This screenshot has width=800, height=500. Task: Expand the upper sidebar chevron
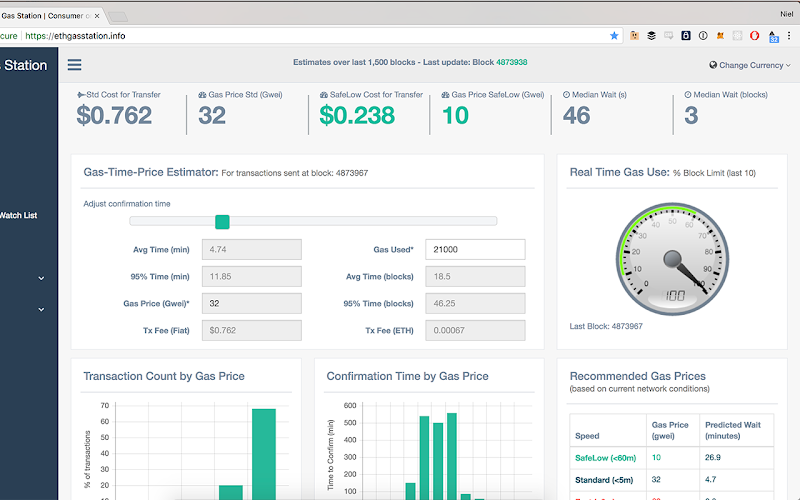41,278
